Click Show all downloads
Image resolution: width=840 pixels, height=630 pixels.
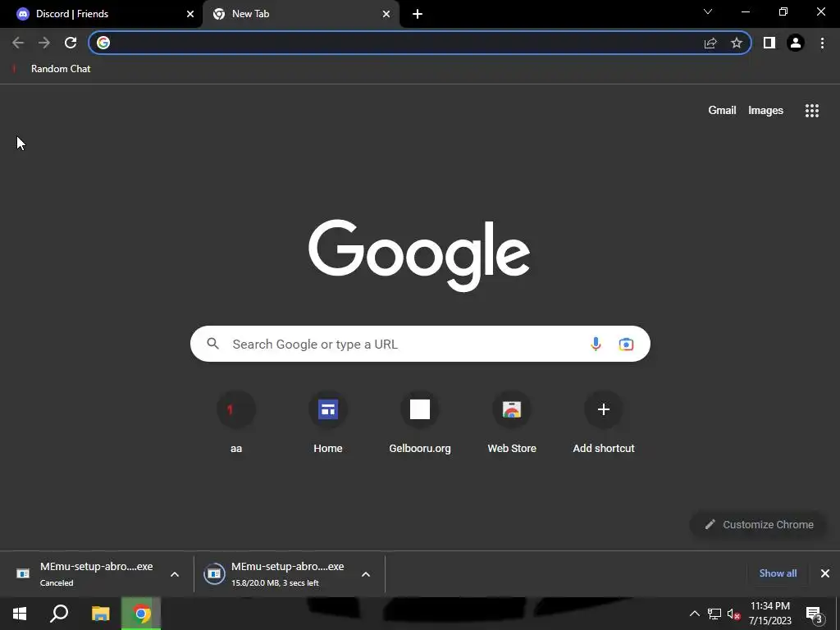pyautogui.click(x=778, y=573)
